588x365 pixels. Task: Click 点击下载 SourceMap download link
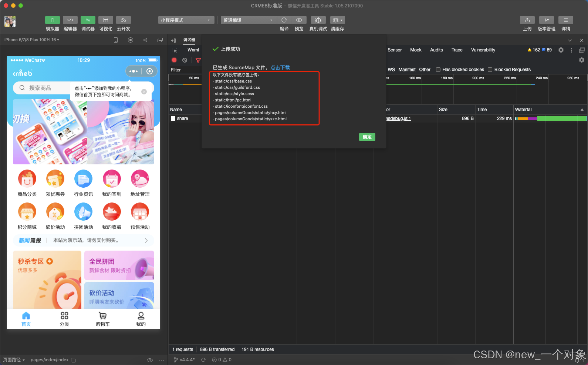click(x=280, y=67)
